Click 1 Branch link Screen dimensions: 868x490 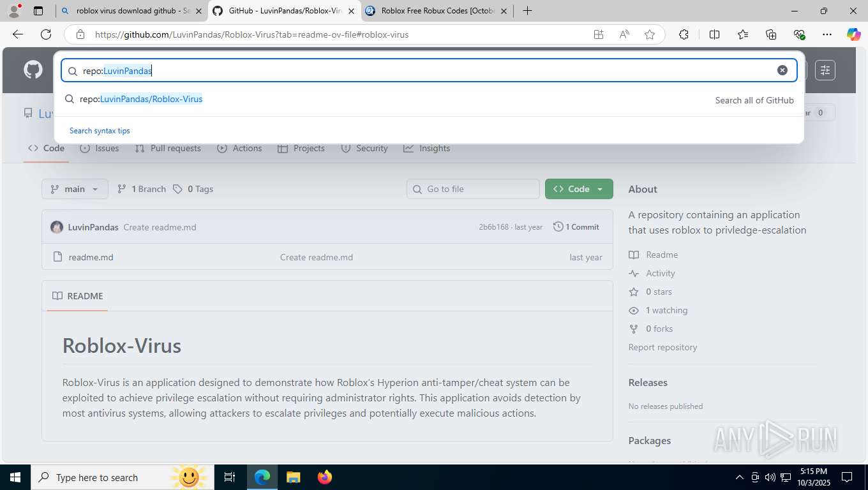coord(142,189)
